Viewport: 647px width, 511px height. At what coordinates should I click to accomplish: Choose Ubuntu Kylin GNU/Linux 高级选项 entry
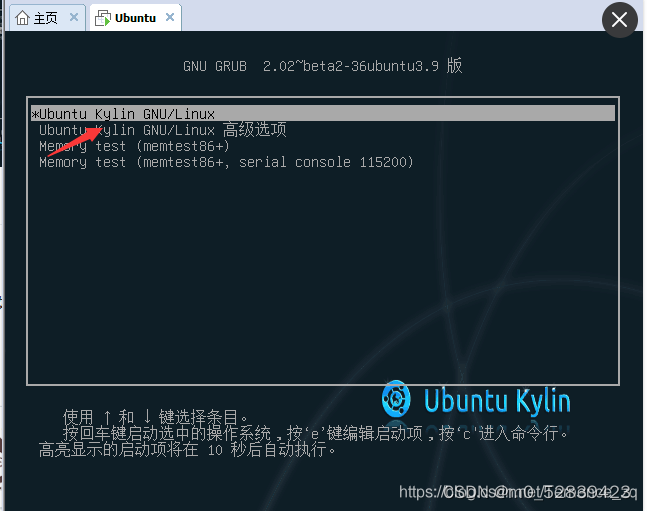pos(163,130)
